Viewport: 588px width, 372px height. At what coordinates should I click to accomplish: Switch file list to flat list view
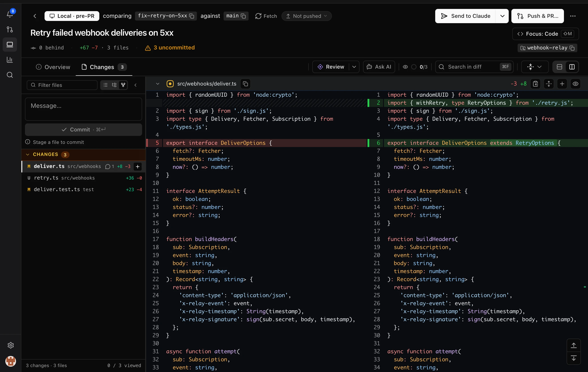[x=106, y=85]
